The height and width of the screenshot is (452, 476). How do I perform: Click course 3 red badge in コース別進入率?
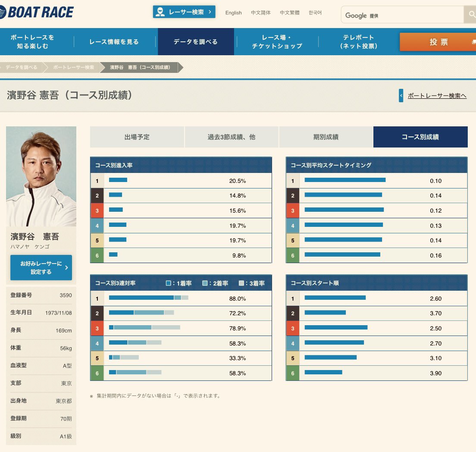coord(97,210)
